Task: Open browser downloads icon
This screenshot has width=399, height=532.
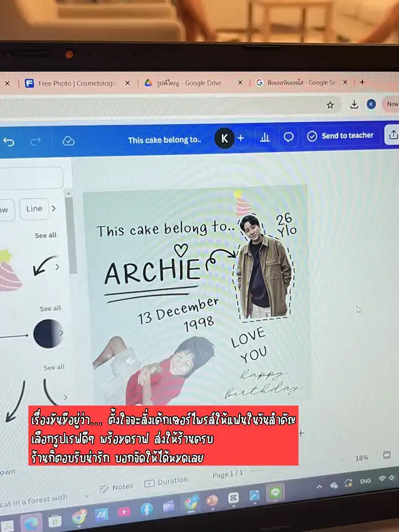Action: coord(353,105)
